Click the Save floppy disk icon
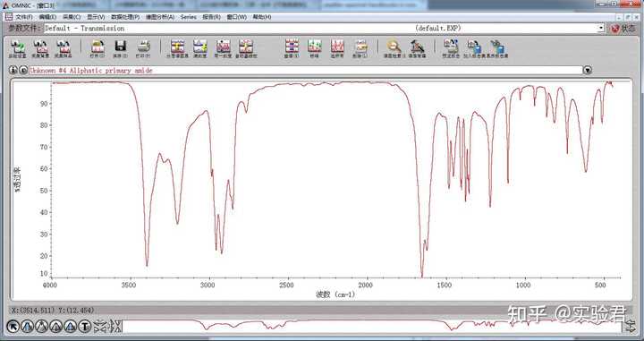644x341 pixels. [x=120, y=48]
